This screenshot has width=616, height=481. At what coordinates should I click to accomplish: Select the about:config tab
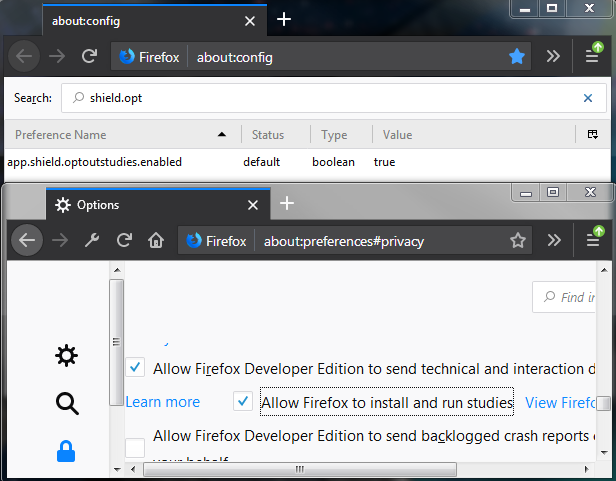(x=154, y=21)
